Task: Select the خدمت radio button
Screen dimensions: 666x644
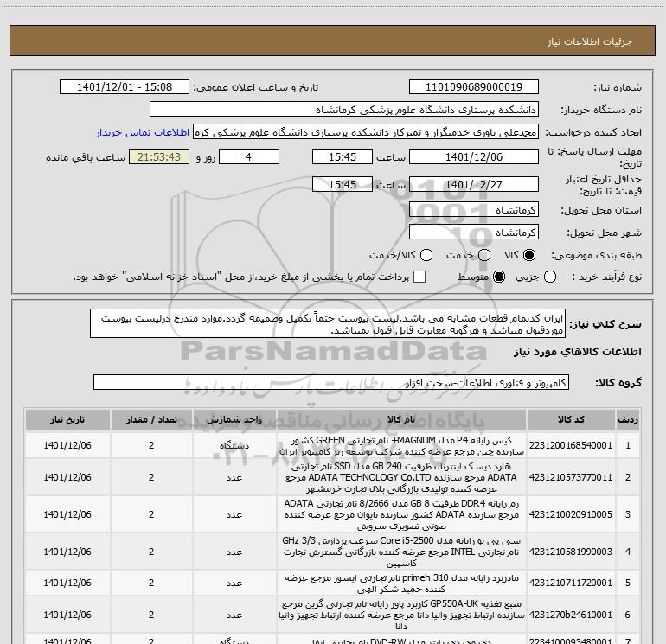Action: (x=484, y=255)
